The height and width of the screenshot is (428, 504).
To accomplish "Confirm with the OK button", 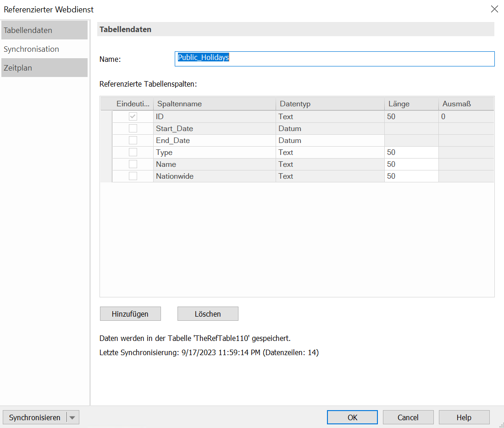I will click(x=352, y=417).
